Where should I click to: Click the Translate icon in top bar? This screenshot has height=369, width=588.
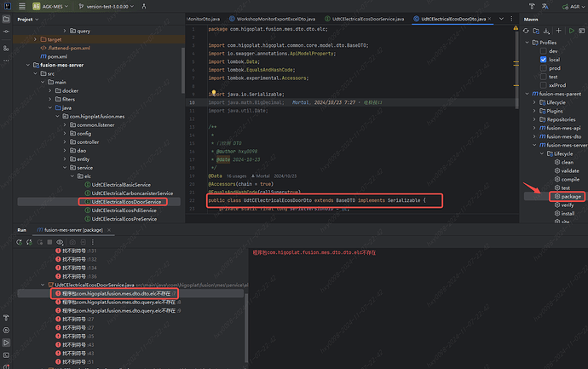(x=545, y=6)
